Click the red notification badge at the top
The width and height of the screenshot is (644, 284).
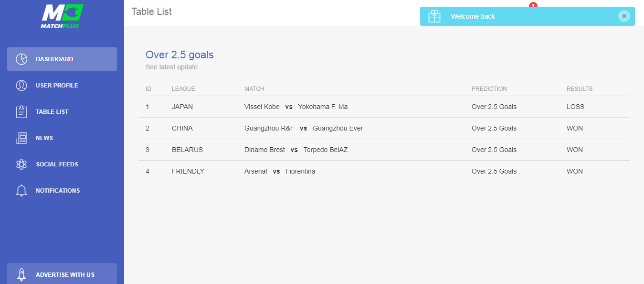pos(533,5)
